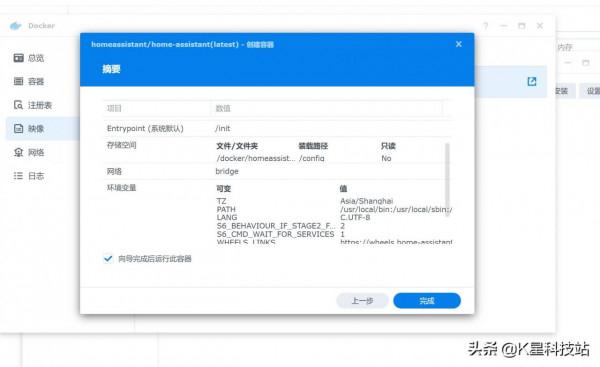Click the 项目 column header
Screen dimensions: 600x367
[114, 109]
